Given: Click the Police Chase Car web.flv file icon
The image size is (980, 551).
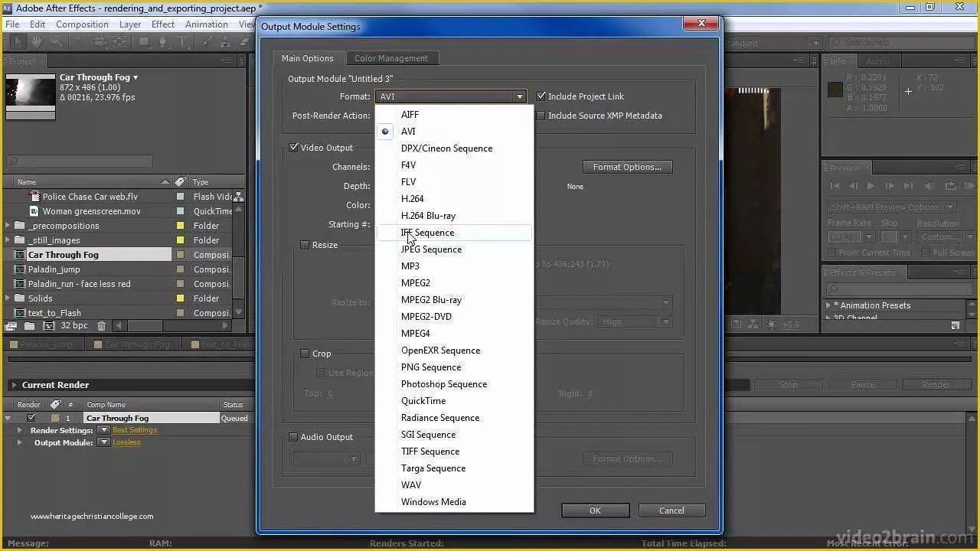Looking at the screenshot, I should click(34, 197).
